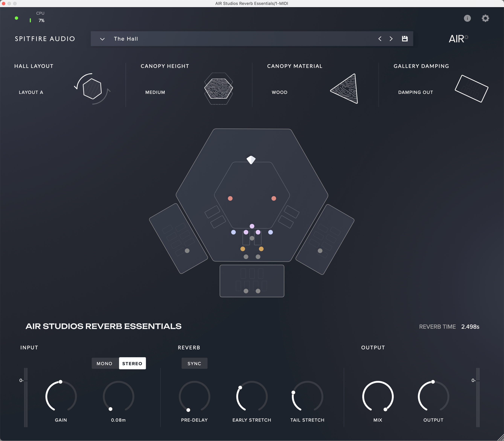
Task: Go to the next preset arrow
Action: [391, 39]
